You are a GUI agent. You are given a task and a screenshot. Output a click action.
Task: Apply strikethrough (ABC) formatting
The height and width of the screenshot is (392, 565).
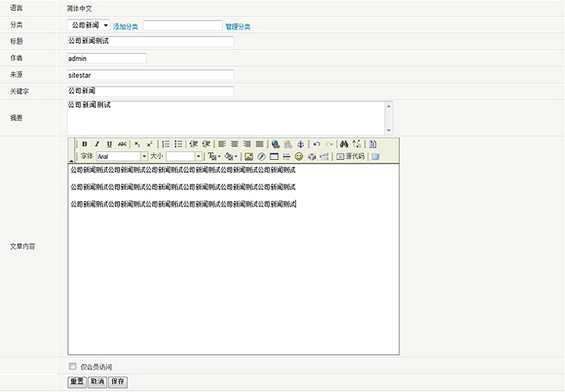point(122,144)
